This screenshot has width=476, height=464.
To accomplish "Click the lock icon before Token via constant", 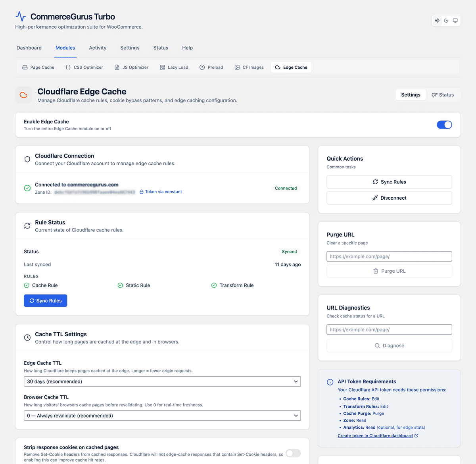I will coord(142,192).
